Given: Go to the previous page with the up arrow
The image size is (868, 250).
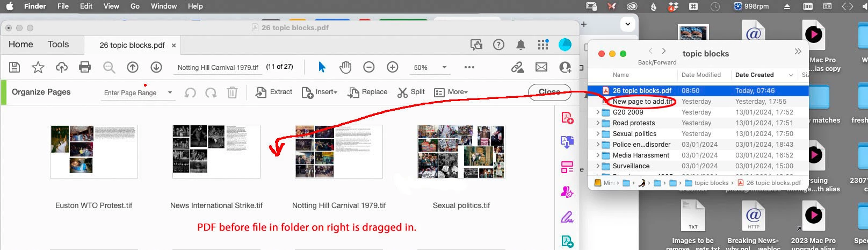Looking at the screenshot, I should [x=133, y=67].
